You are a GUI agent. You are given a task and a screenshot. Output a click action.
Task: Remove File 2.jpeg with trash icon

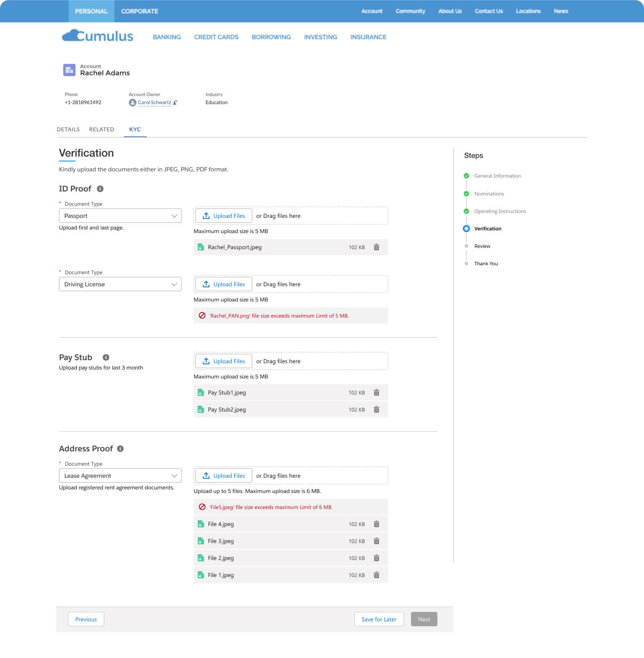[377, 558]
